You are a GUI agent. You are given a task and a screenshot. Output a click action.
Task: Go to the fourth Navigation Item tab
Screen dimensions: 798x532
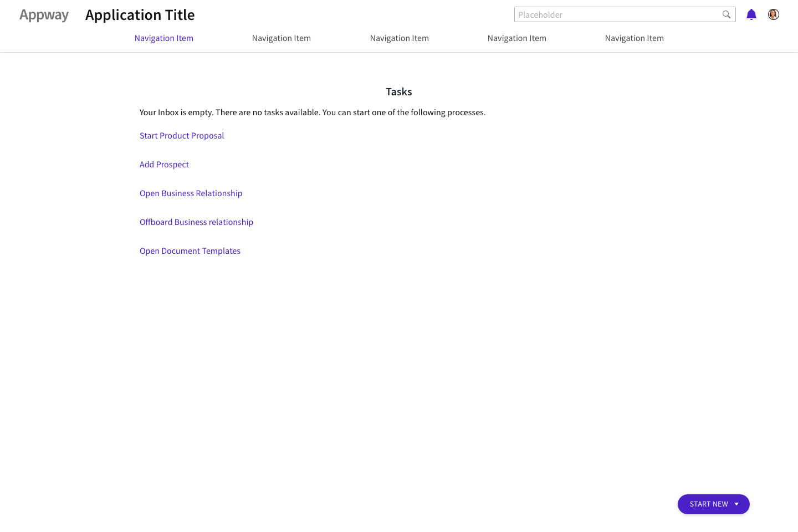[516, 38]
